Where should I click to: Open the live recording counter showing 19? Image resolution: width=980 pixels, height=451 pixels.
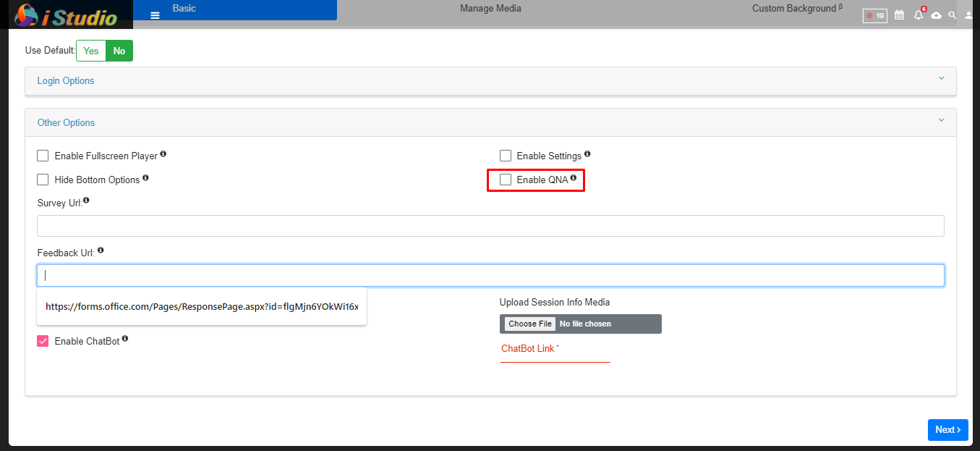coord(875,15)
